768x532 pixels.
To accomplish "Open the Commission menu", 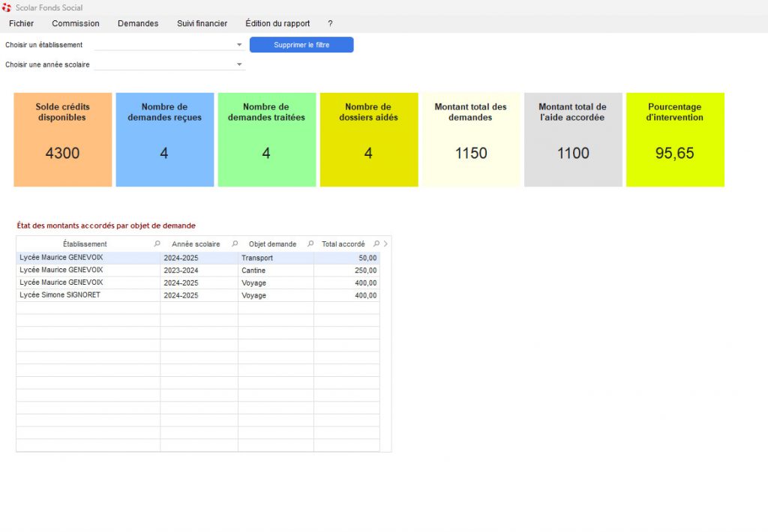I will point(76,24).
